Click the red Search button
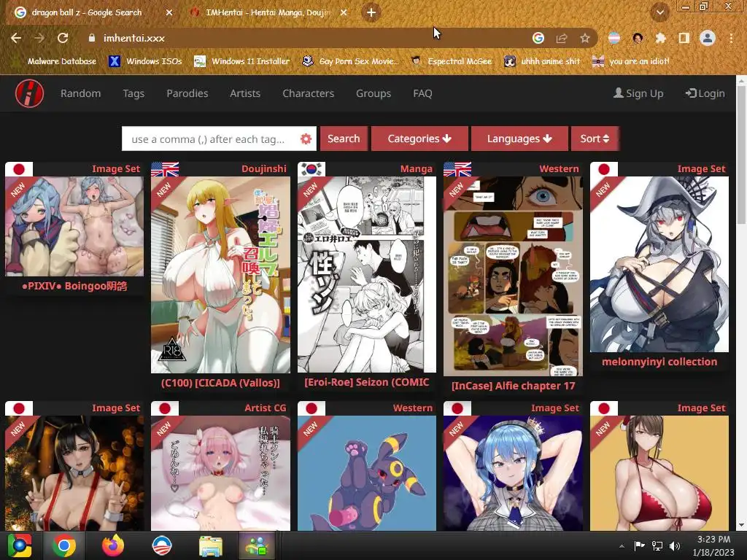 [x=344, y=139]
